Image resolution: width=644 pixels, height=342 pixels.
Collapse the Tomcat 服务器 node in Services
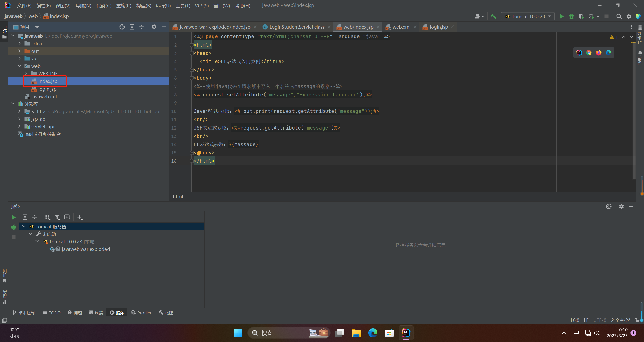24,226
